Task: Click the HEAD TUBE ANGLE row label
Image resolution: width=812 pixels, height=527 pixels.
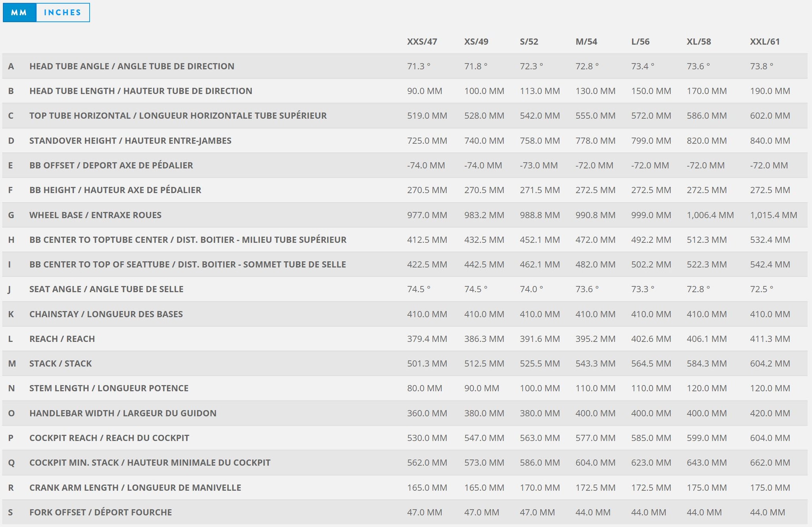Action: coord(132,66)
